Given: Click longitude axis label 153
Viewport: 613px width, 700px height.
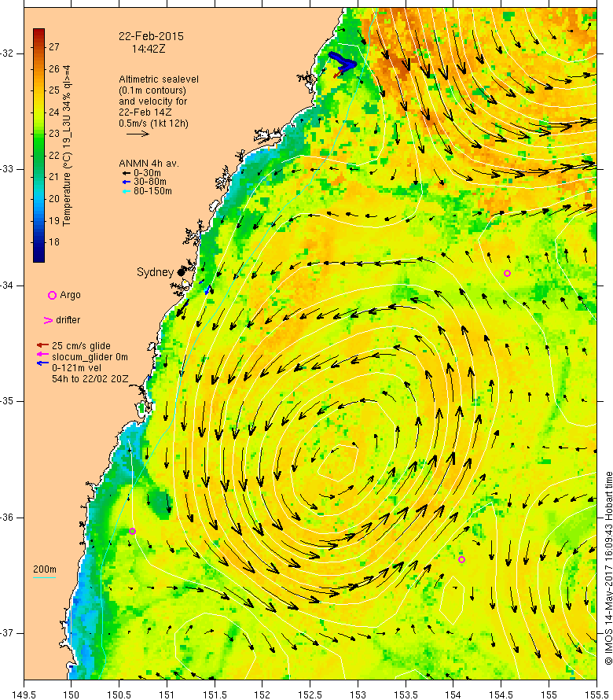Looking at the screenshot, I should click(x=358, y=694).
